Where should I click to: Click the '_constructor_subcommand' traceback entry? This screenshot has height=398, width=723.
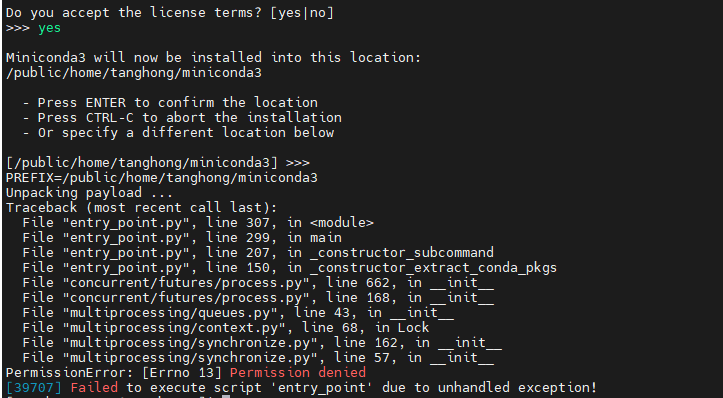tap(258, 253)
